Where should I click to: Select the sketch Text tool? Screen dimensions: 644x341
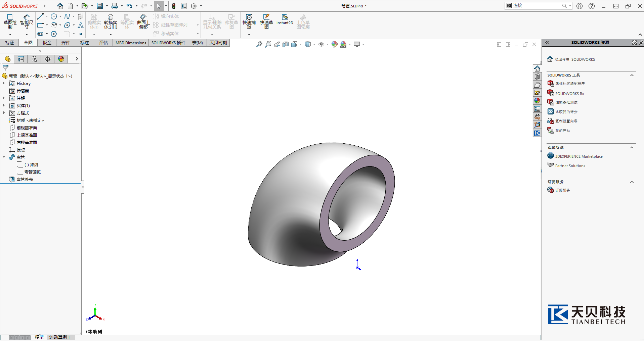[x=81, y=25]
